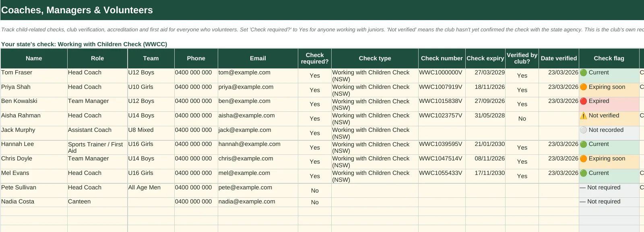Image resolution: width=644 pixels, height=232 pixels.
Task: Click priya@example.com email cell
Action: [258, 90]
